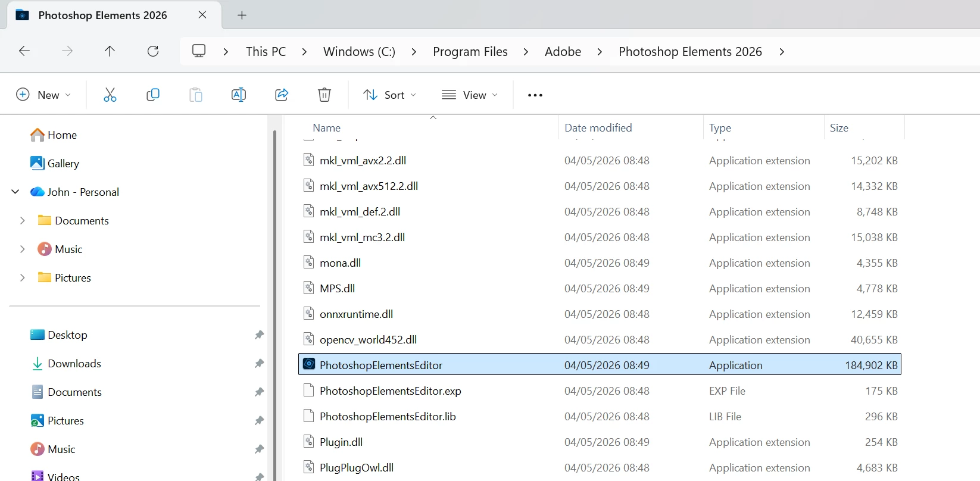
Task: Collapse the John - Personal OneDrive node
Action: coord(15,192)
